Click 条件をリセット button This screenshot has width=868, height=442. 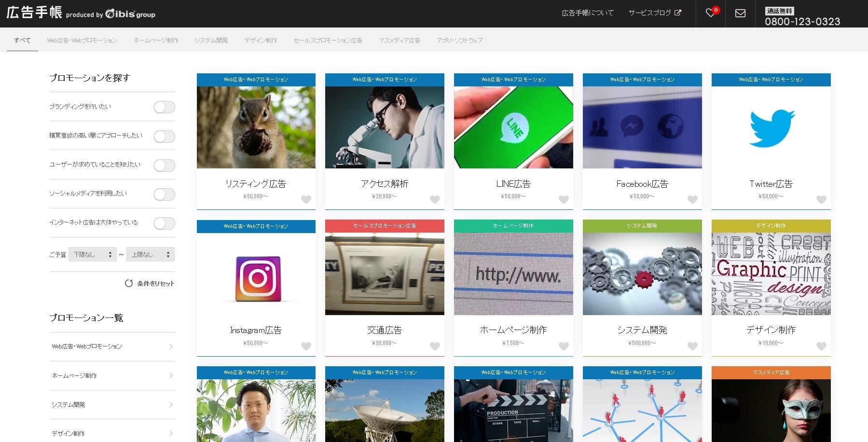(x=150, y=283)
